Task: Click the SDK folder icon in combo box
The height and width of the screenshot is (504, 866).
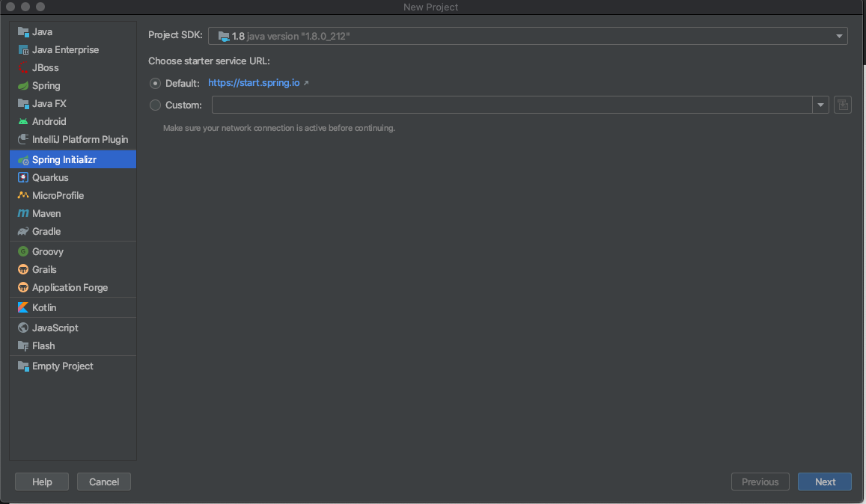Action: click(x=224, y=37)
